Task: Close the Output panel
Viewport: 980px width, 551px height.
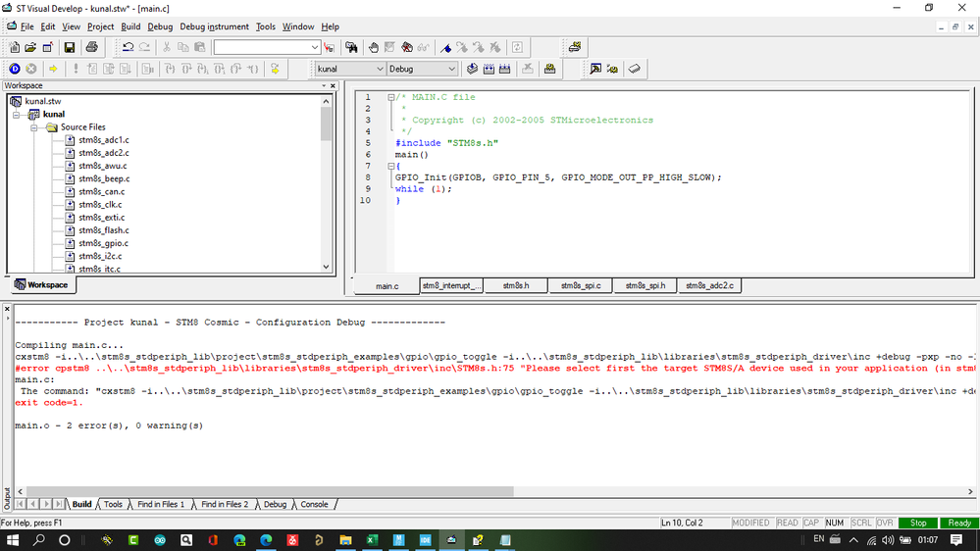Action: click(7, 309)
